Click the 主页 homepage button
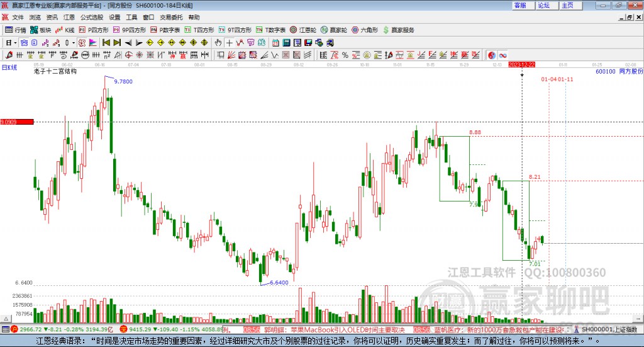 570,5
